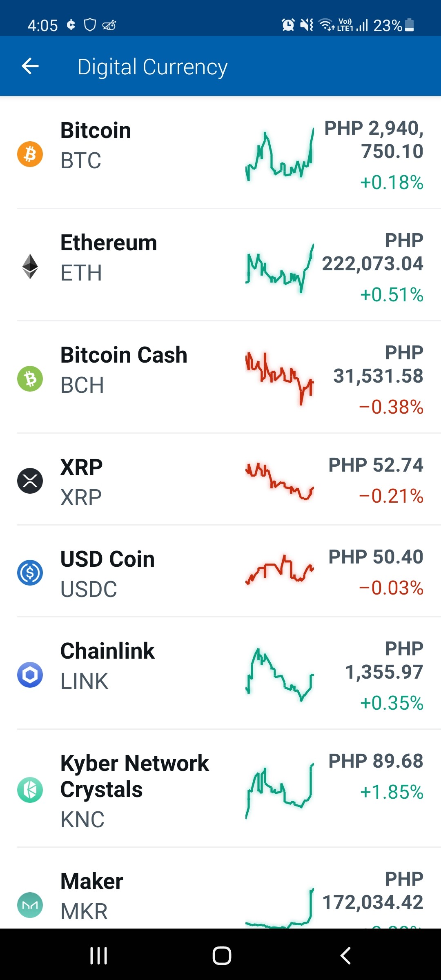Tap the Android system back chevron
Viewport: 441px width, 980px height.
click(x=345, y=955)
